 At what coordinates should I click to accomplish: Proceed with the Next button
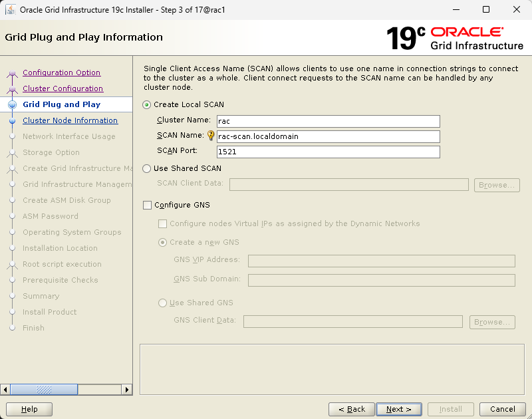click(399, 409)
